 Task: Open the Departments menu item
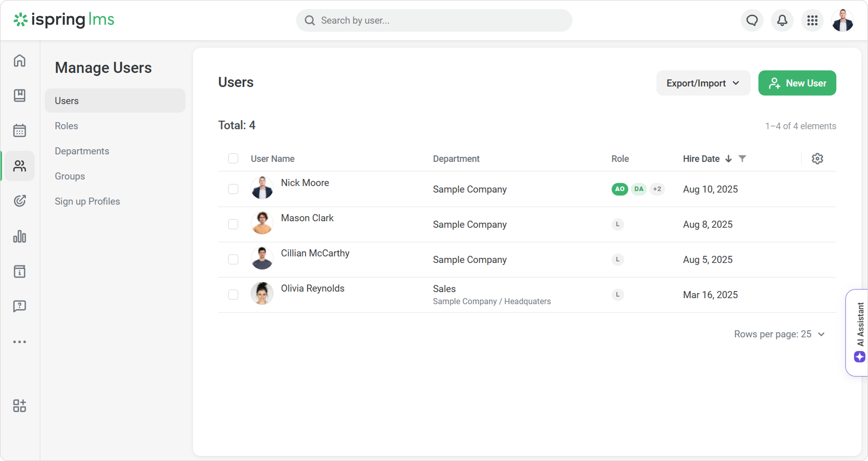pos(82,151)
